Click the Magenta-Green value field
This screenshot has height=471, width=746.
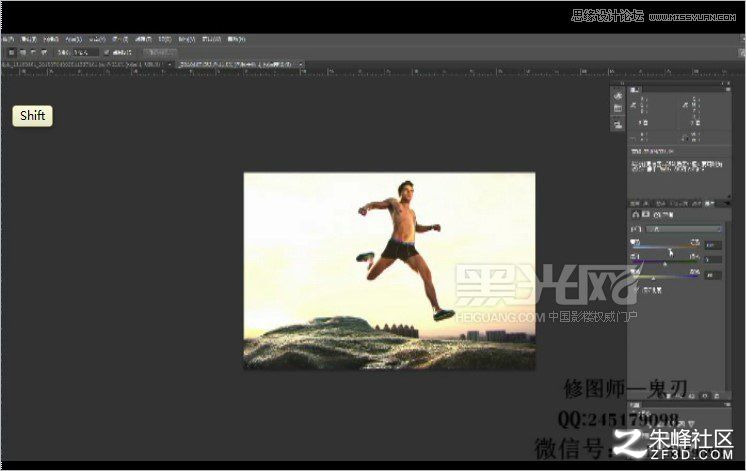[x=713, y=260]
